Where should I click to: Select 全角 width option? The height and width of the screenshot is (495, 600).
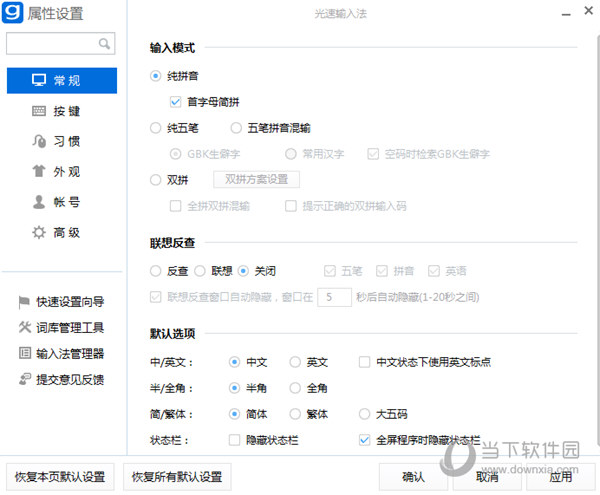click(x=295, y=388)
